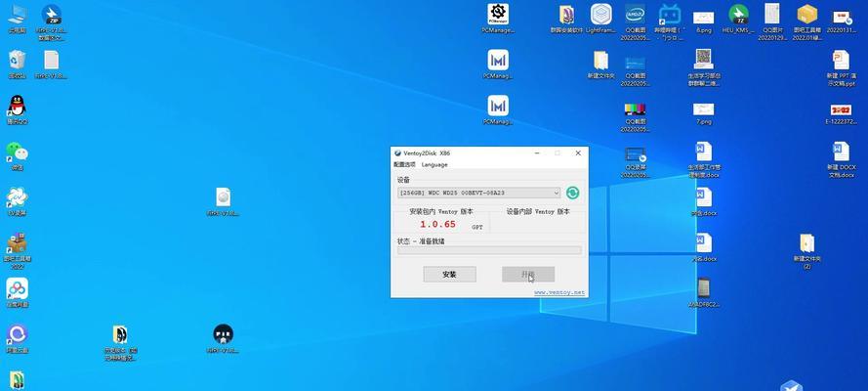Select the LightFrame desktop icon
This screenshot has height=391, width=868.
(600, 20)
